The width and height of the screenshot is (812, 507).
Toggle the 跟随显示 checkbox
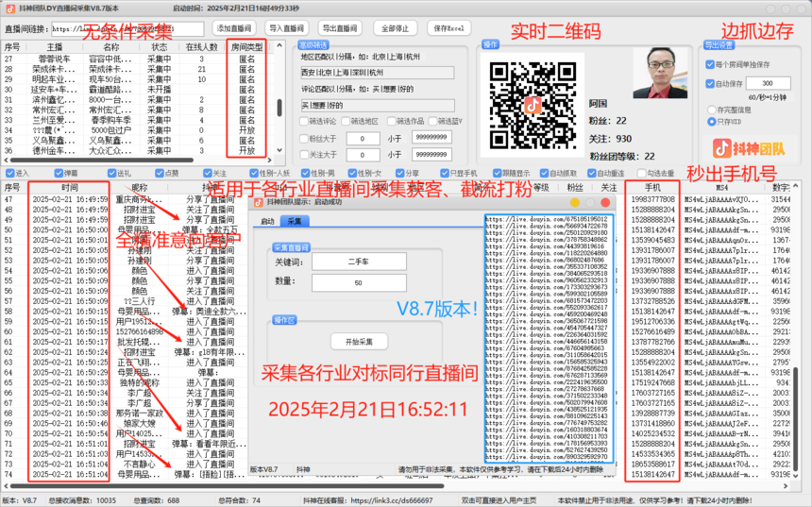498,173
